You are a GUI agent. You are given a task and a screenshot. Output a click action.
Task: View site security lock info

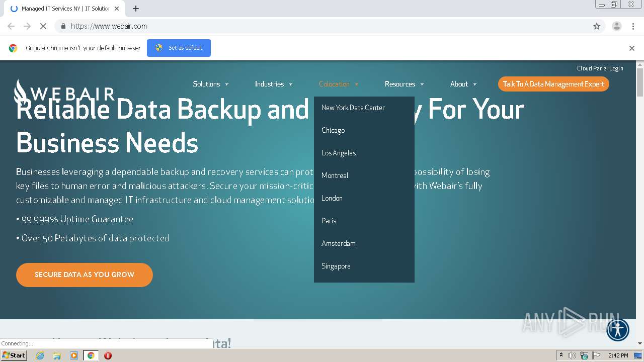tap(63, 26)
